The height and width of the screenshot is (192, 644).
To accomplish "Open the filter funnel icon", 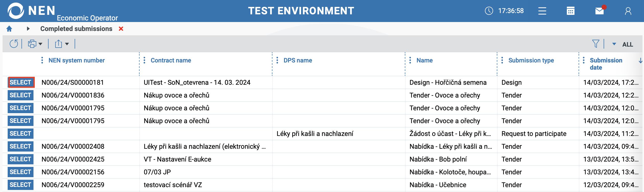I will point(596,44).
